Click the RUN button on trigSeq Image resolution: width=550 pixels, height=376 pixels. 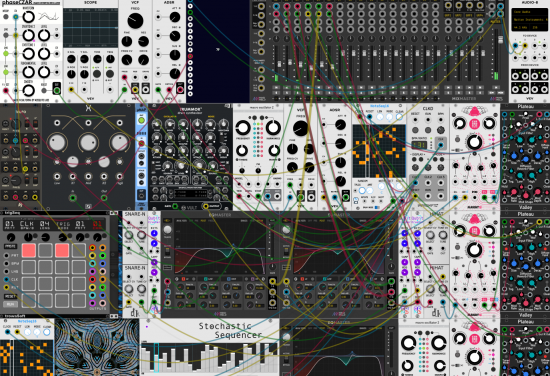coord(10,304)
